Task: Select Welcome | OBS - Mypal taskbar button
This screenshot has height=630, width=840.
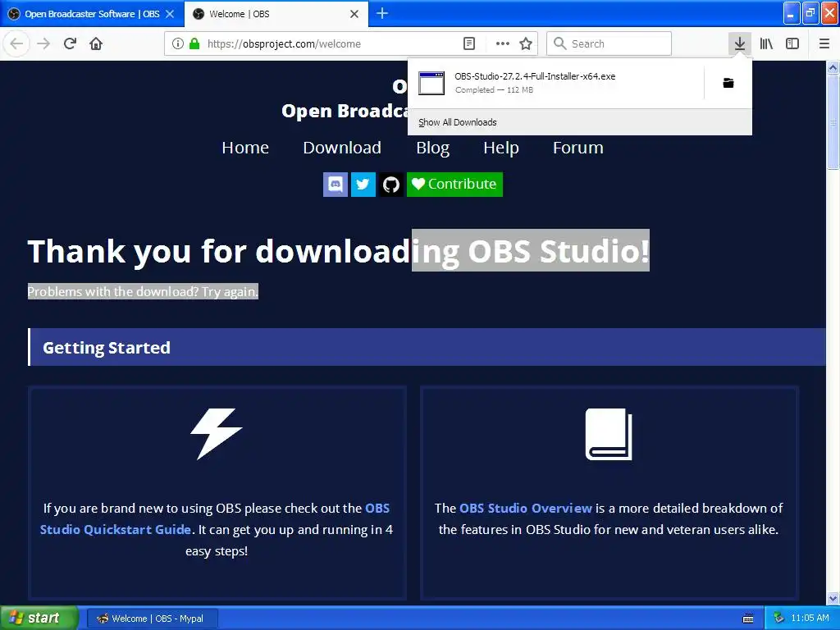Action: click(x=152, y=619)
